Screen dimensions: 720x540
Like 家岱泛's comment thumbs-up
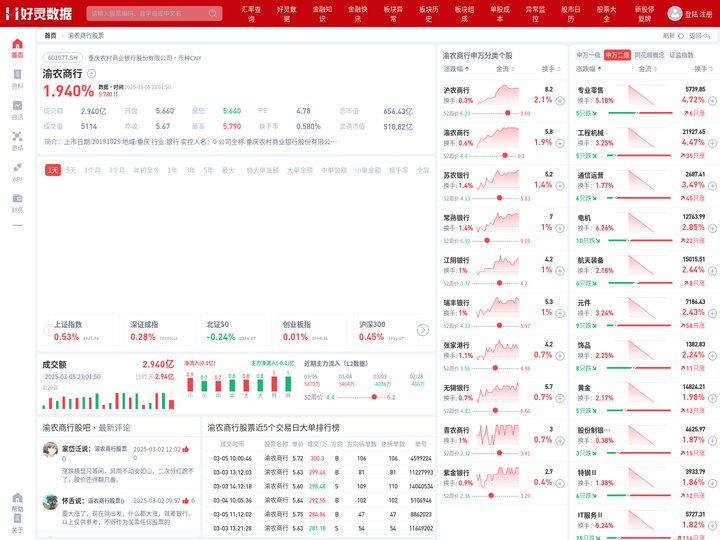click(186, 449)
